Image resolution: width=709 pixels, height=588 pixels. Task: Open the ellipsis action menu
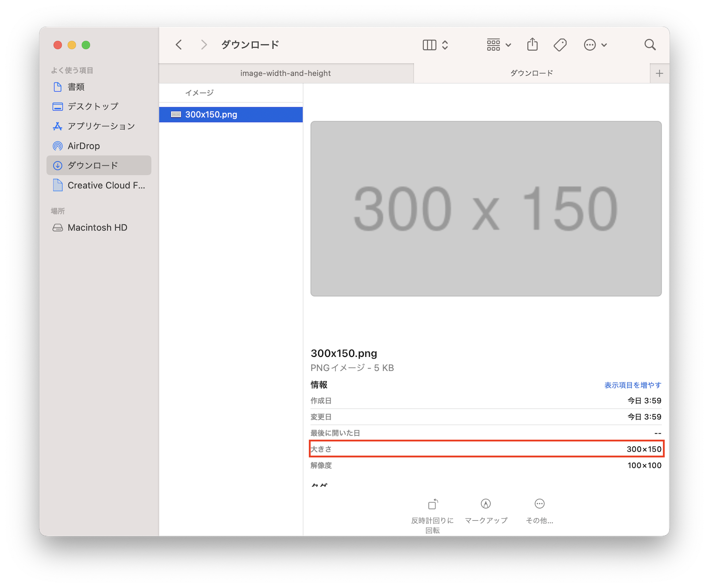(x=590, y=45)
